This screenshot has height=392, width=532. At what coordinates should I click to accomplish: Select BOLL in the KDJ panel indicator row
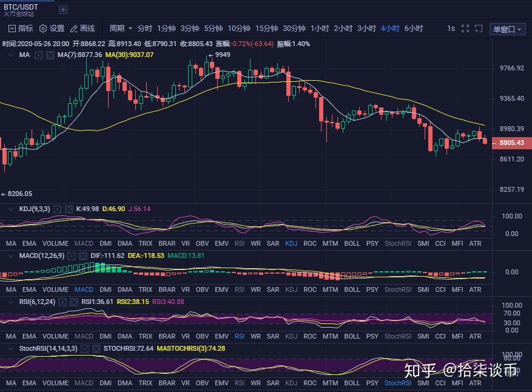[x=352, y=243]
